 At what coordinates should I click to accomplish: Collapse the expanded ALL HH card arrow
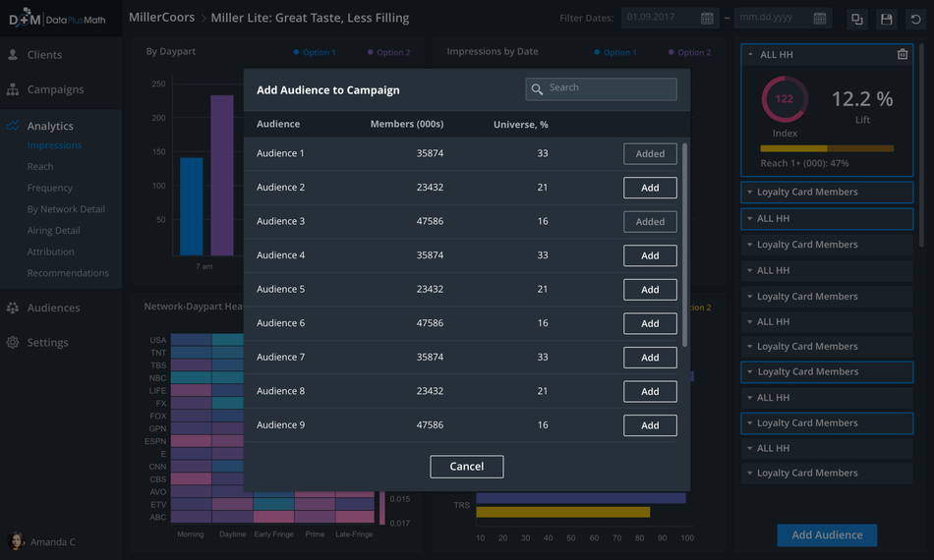click(x=751, y=55)
